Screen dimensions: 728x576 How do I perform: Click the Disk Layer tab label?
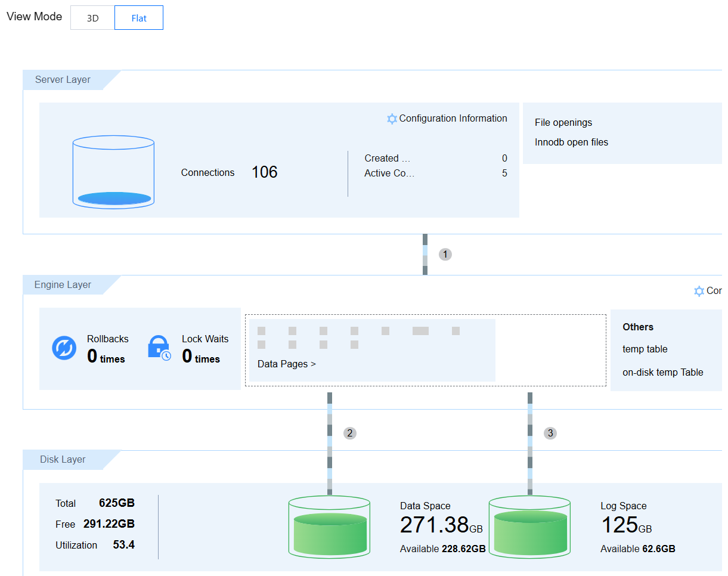pos(63,460)
